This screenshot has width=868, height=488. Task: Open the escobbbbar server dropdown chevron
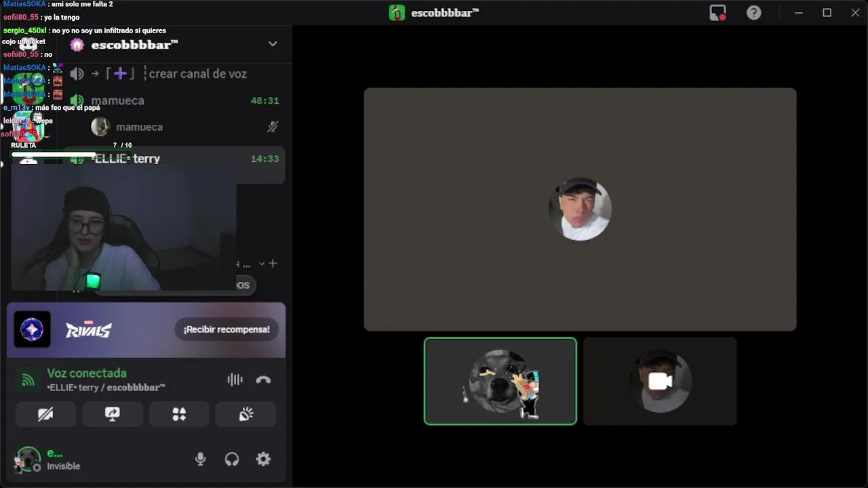273,44
